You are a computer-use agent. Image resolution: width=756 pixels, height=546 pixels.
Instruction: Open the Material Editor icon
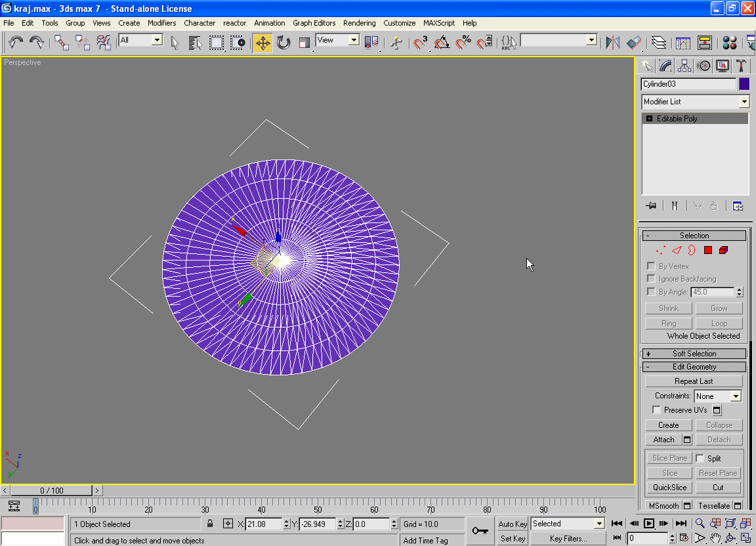pyautogui.click(x=729, y=43)
